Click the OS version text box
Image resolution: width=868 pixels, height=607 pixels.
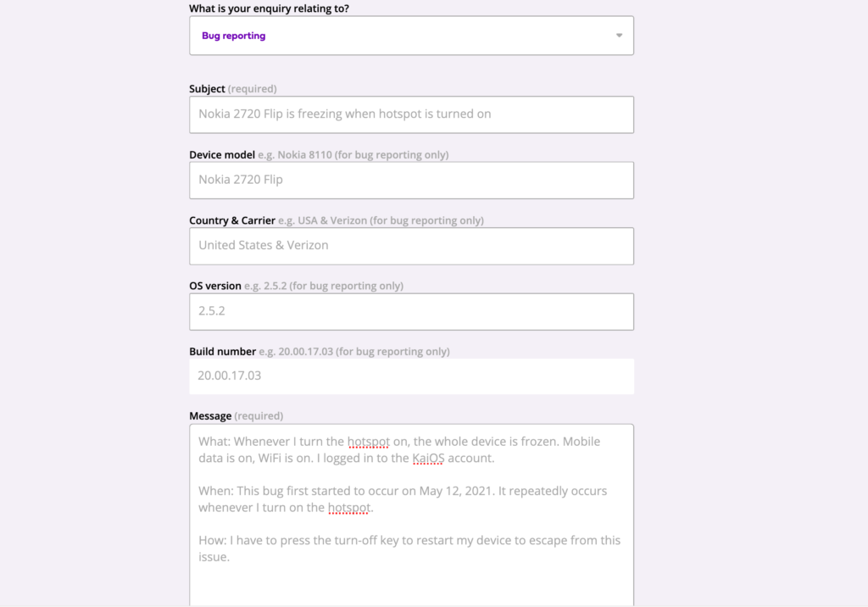(411, 312)
